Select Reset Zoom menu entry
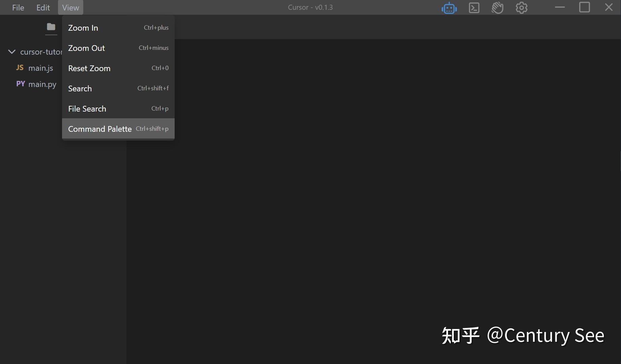This screenshot has height=364, width=621. click(x=118, y=68)
